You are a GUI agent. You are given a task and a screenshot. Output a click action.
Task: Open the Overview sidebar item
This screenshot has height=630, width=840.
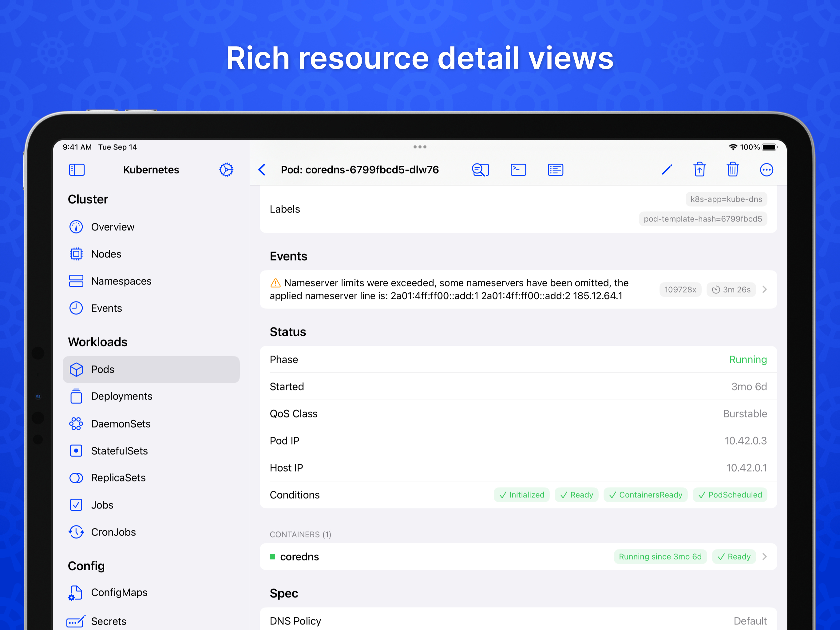pyautogui.click(x=151, y=227)
